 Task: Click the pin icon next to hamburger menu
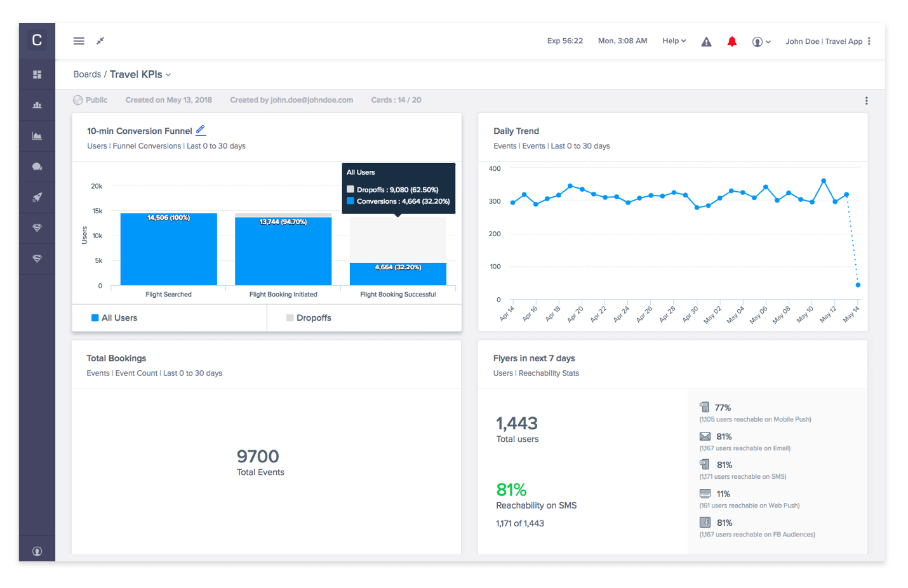point(100,41)
